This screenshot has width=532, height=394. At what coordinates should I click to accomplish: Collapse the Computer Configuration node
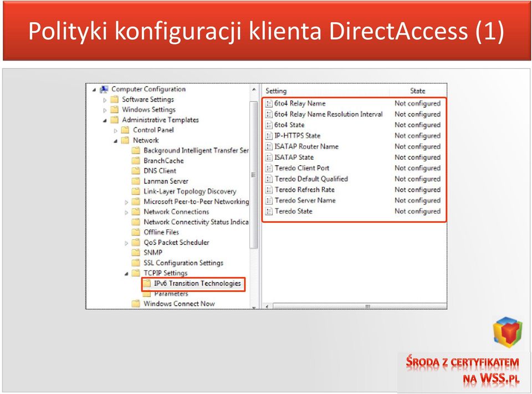click(94, 90)
